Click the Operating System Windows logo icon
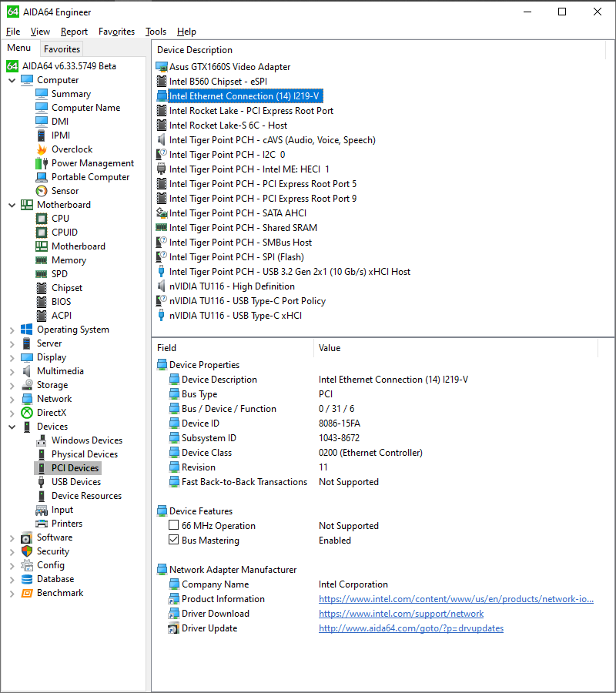This screenshot has width=616, height=693. point(27,330)
